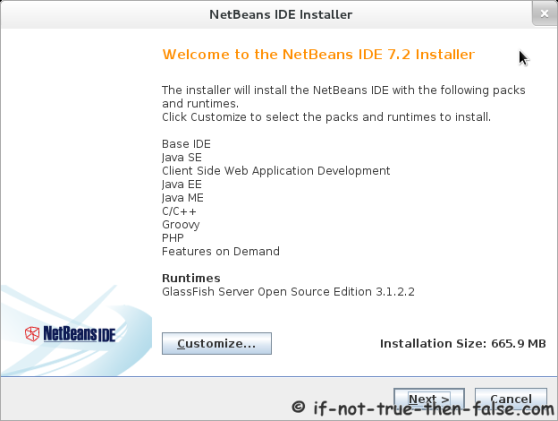Screen dimensions: 558x421
Task: Click 'Client Side Web Application Development' text
Action: pyautogui.click(x=276, y=171)
